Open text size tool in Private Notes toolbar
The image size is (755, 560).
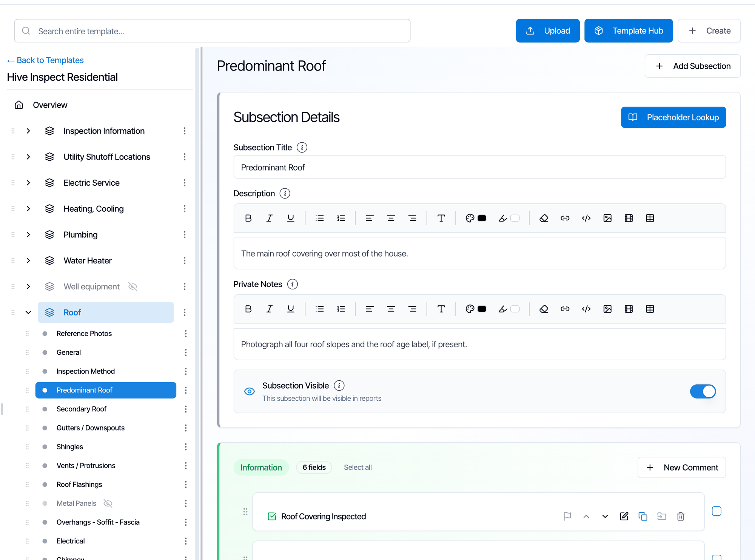pos(441,309)
